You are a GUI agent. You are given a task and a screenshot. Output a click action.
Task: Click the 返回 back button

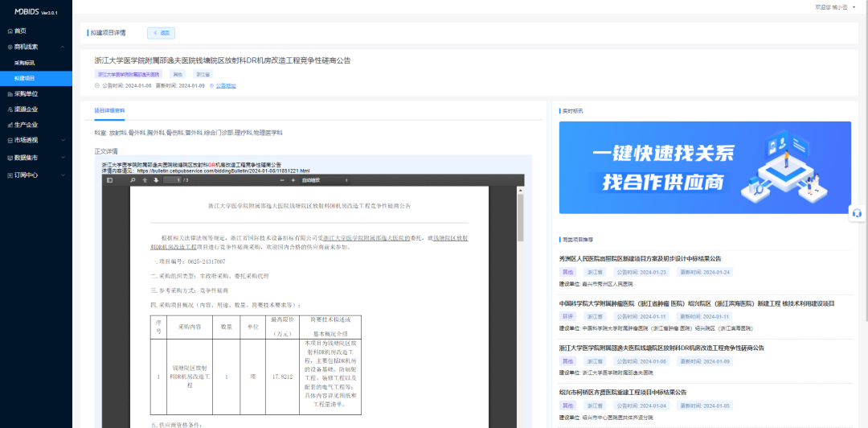[x=161, y=33]
